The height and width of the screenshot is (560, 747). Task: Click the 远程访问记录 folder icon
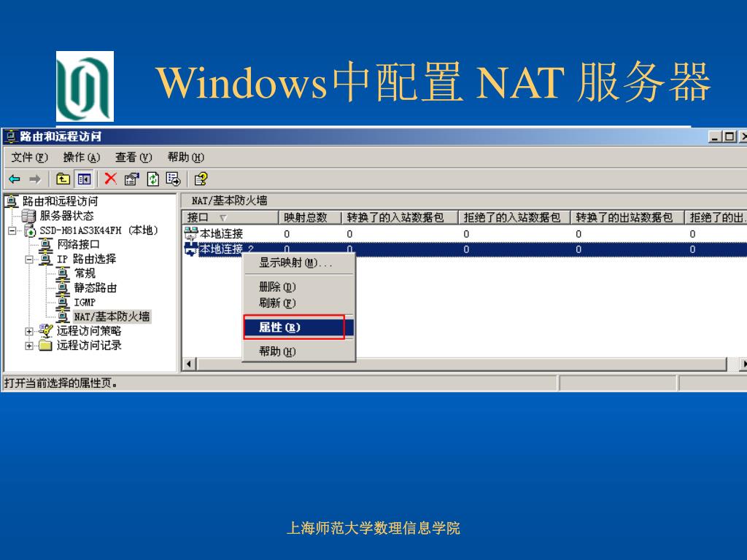pyautogui.click(x=46, y=345)
